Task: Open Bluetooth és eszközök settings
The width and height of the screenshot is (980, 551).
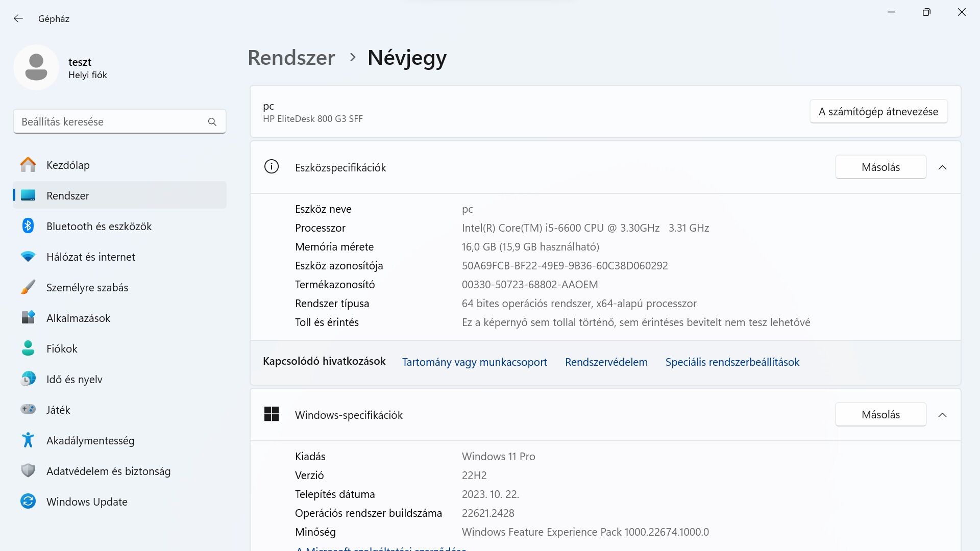Action: (x=119, y=226)
